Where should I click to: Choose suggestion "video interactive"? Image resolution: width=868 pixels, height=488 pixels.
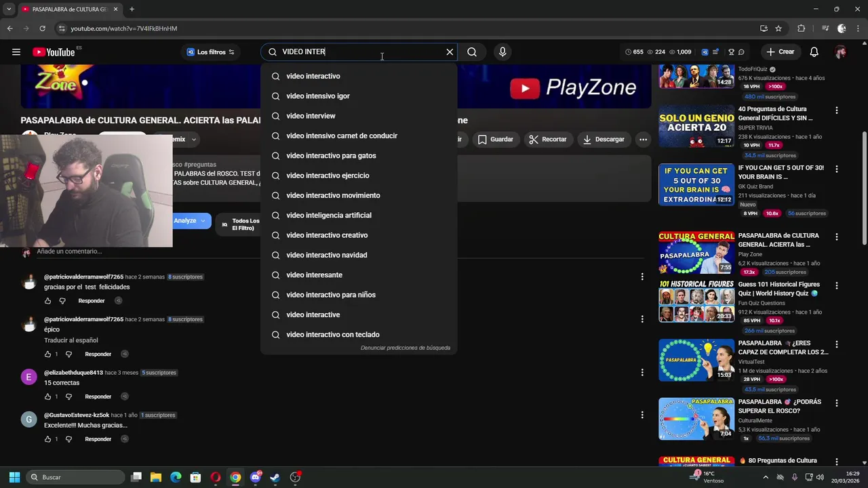(x=359, y=314)
